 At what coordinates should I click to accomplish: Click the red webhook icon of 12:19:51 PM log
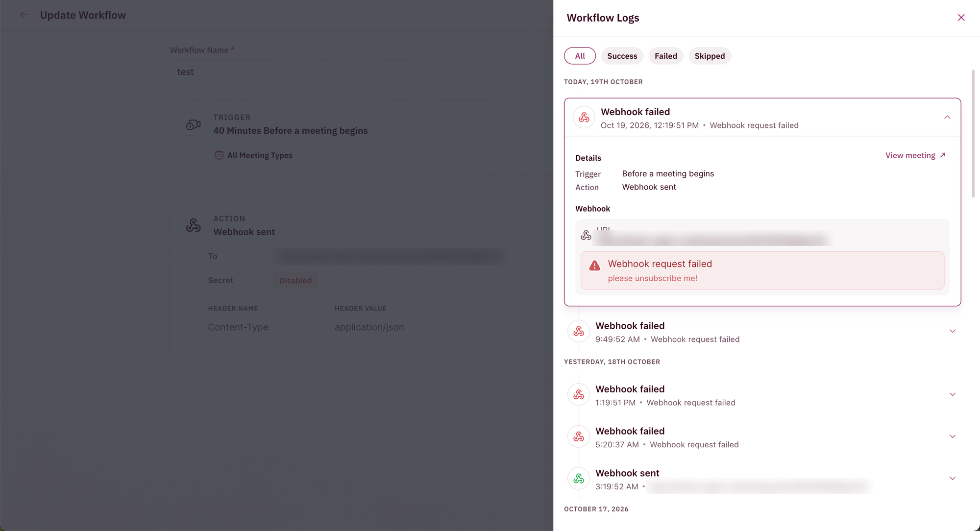click(584, 118)
